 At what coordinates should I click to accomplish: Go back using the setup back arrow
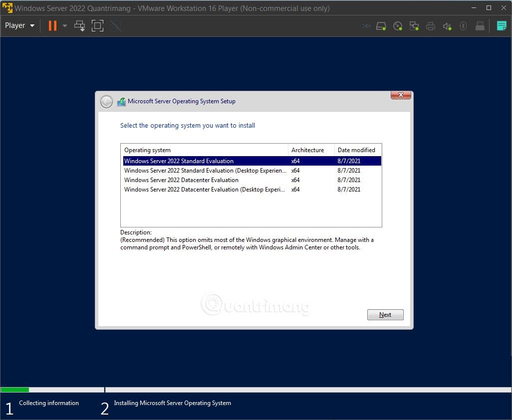(x=106, y=101)
